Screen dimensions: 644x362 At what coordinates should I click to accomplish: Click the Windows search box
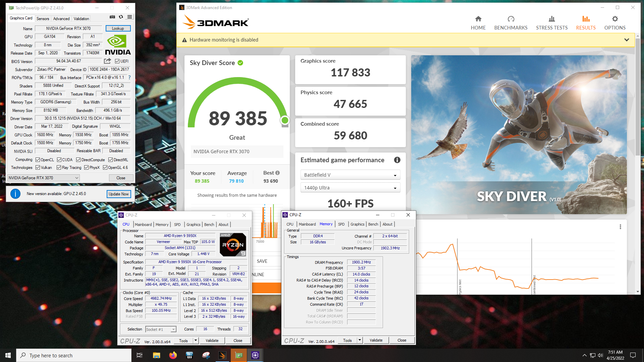coord(74,355)
